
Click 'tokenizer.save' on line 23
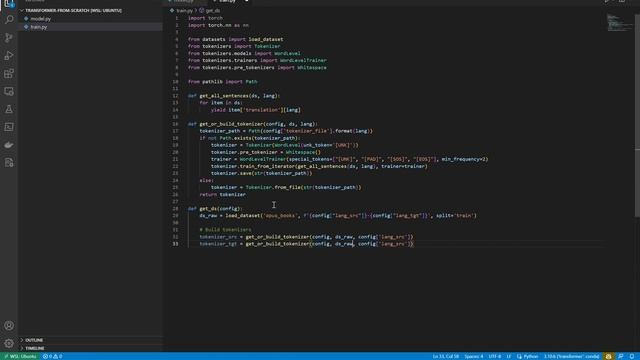coord(231,173)
